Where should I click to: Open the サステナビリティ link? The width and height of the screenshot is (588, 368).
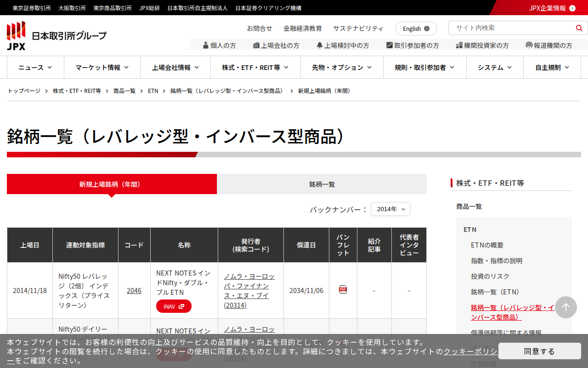click(358, 29)
